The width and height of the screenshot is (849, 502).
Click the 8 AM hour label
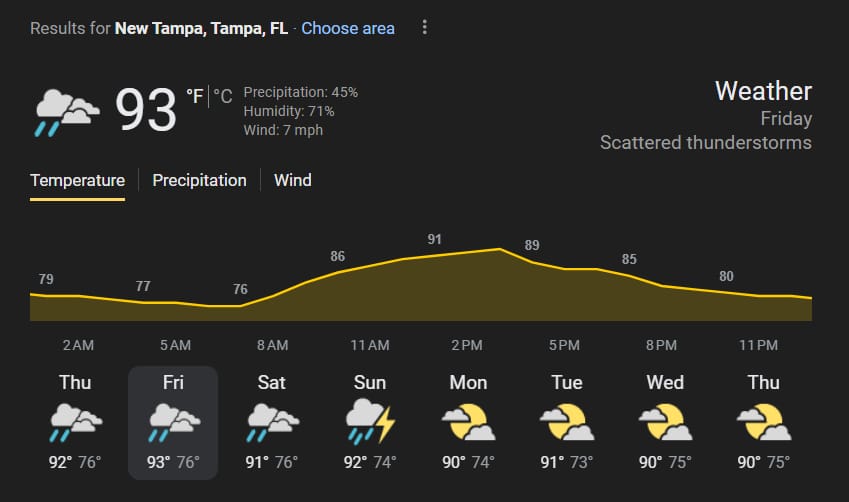(x=272, y=345)
